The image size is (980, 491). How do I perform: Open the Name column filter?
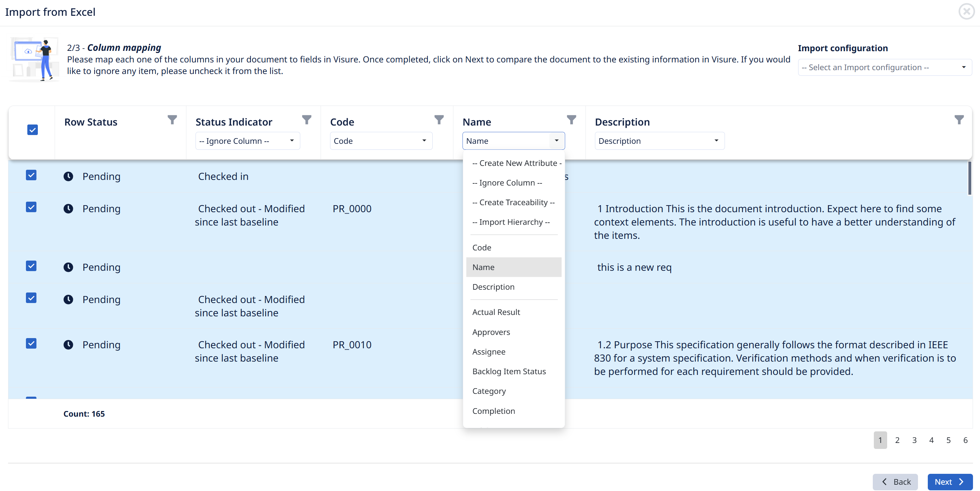click(571, 120)
